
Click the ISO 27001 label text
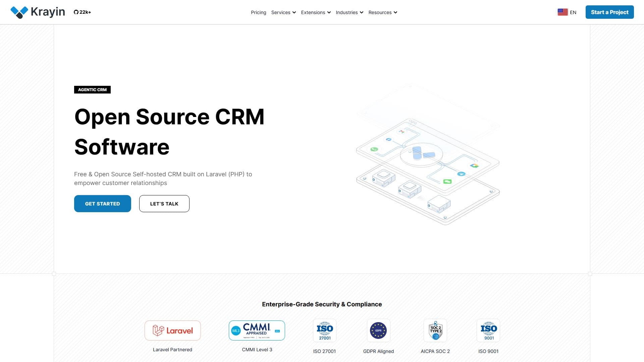324,351
